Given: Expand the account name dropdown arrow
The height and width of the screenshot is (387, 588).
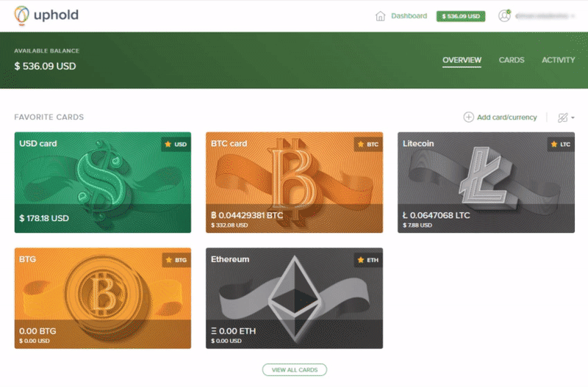Looking at the screenshot, I should [573, 16].
